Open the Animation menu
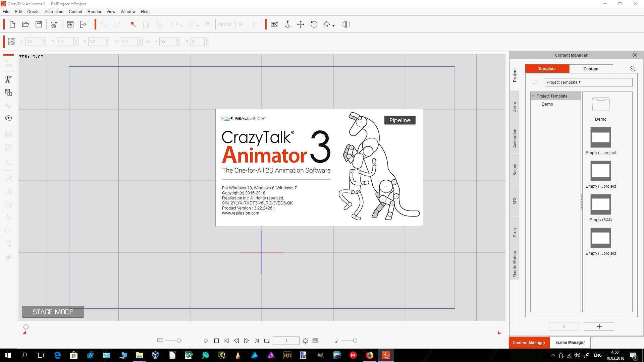Viewport: 644px width, 362px height. (x=54, y=11)
